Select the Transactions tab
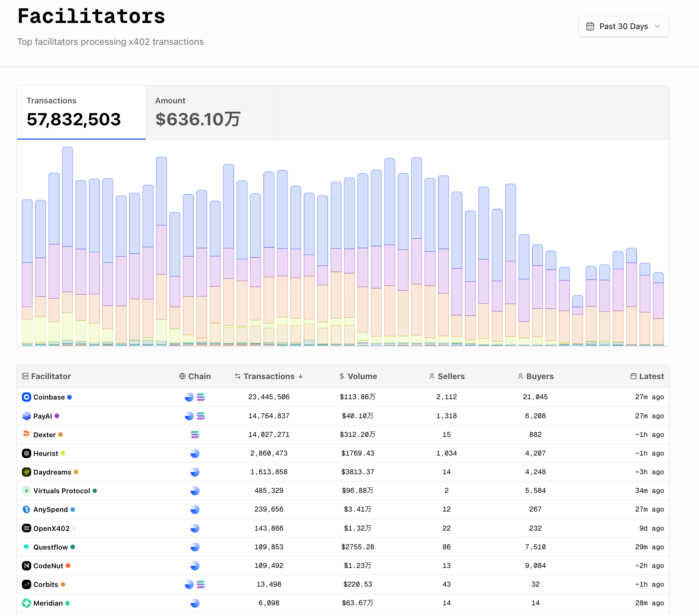Viewport: 699px width, 616px height. click(81, 112)
